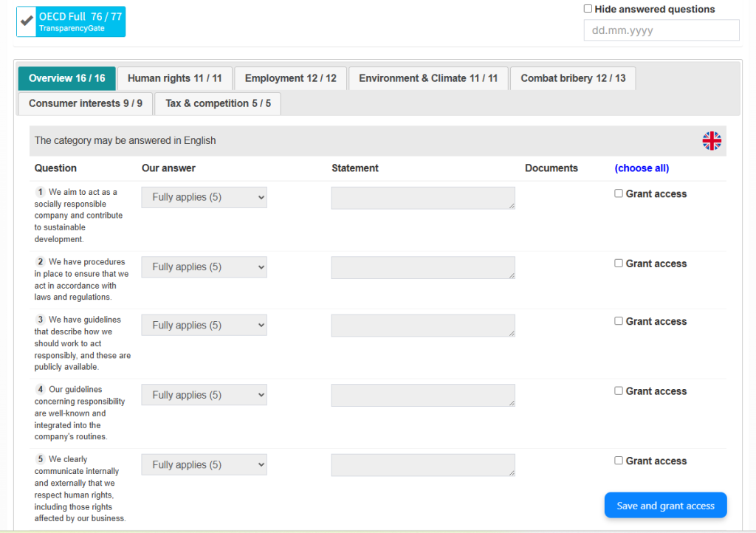Click the Statement box for question 1
This screenshot has height=533, width=756.
click(422, 198)
